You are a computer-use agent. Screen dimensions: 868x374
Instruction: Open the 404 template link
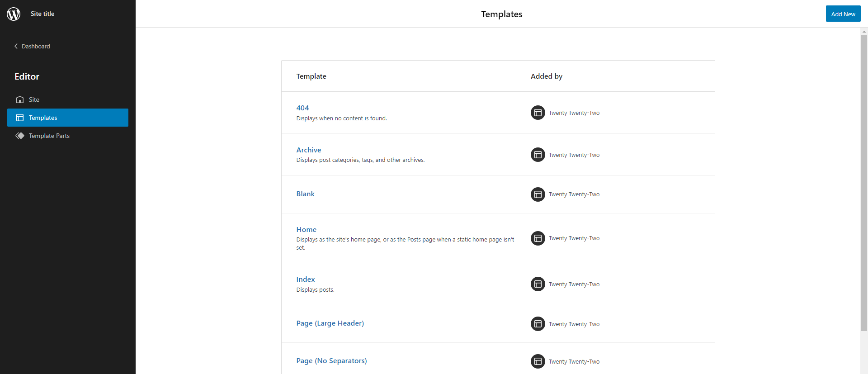coord(302,108)
